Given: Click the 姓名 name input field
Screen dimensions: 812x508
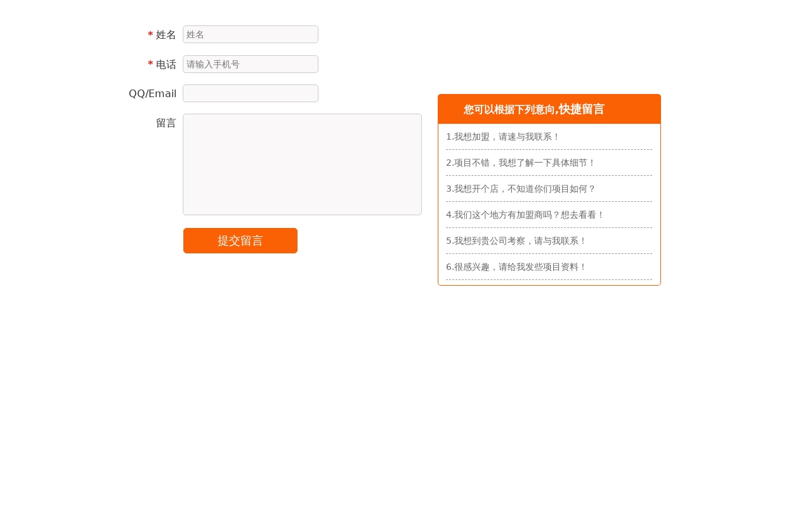Looking at the screenshot, I should [x=251, y=34].
